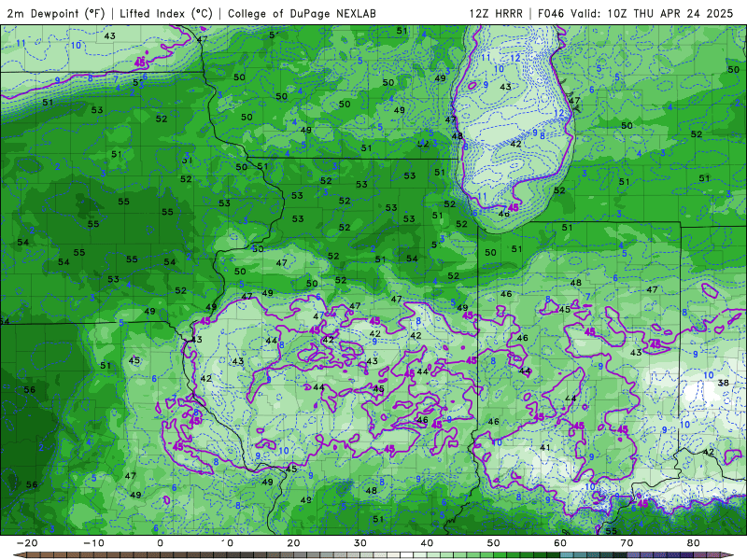This screenshot has height=560, width=747.
Task: Click the '60' label on the color scale
Action: (x=560, y=543)
